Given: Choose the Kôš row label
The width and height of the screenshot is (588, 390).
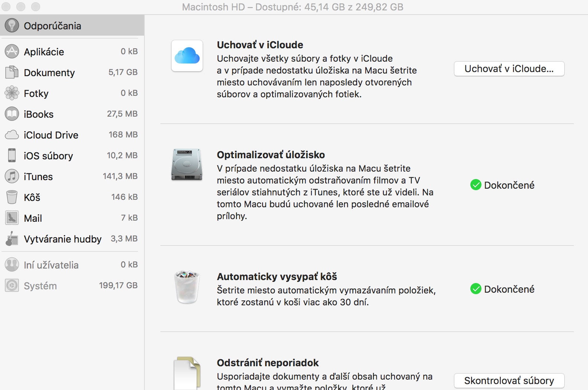Looking at the screenshot, I should (x=32, y=197).
